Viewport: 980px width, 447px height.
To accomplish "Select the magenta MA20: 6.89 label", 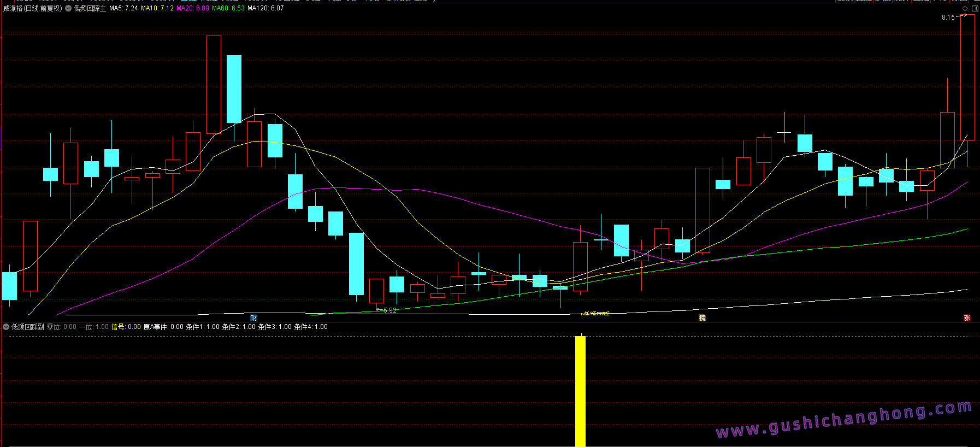I will (x=193, y=9).
